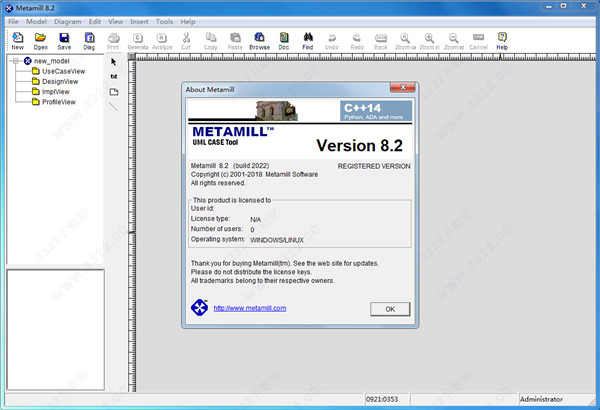Click the Cut scissors icon
Viewport: 600px width, 410px height.
coord(186,38)
